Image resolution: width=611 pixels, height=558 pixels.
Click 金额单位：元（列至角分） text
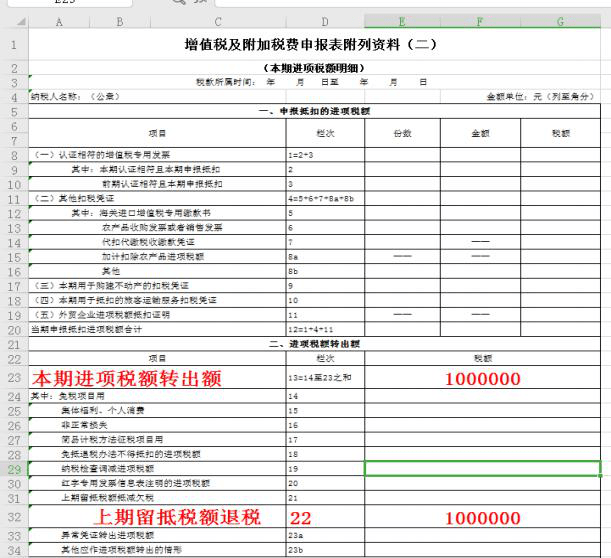tap(540, 96)
